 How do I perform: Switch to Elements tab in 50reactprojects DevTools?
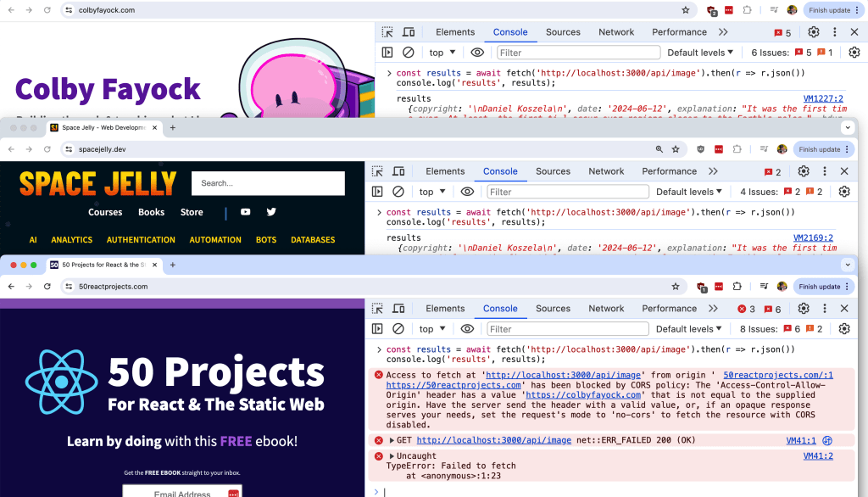(x=445, y=309)
